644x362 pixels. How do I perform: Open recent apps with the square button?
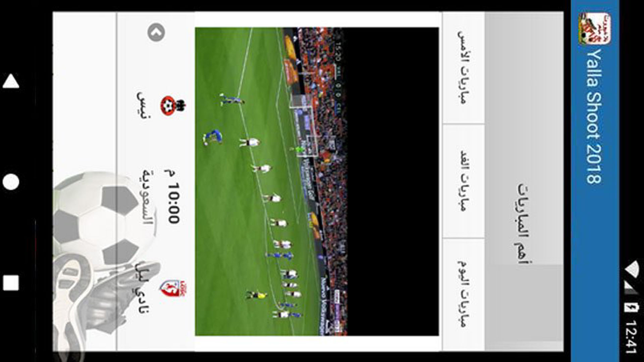point(11,282)
